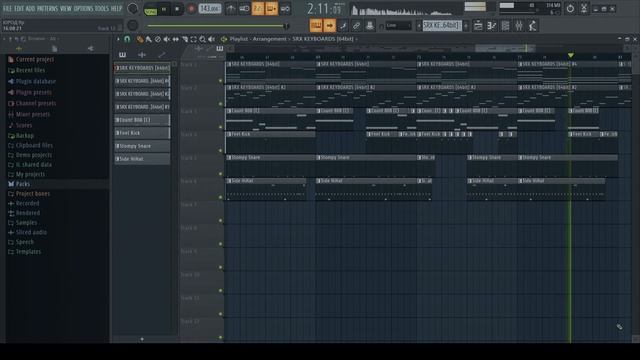Open the PATTERNS menu

point(48,9)
